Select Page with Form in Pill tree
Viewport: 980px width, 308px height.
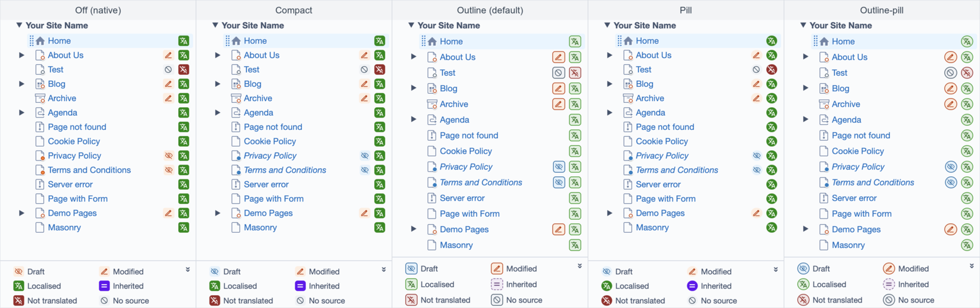click(x=665, y=199)
